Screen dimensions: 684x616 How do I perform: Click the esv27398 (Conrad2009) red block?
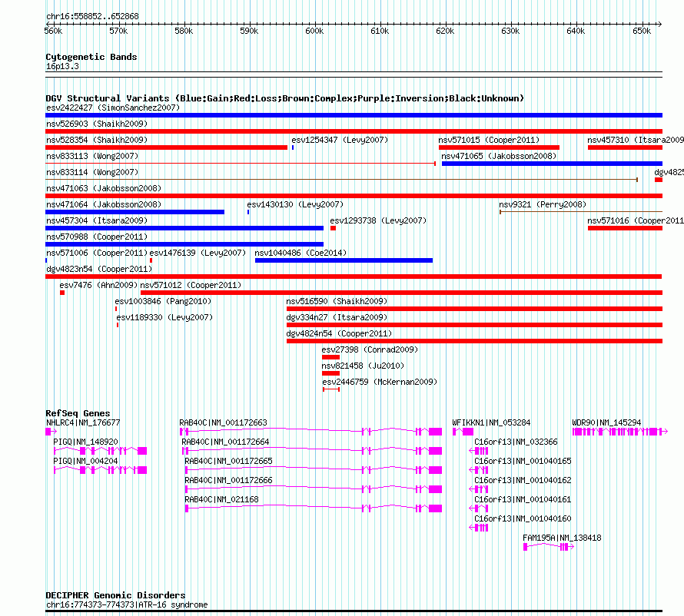pyautogui.click(x=330, y=357)
